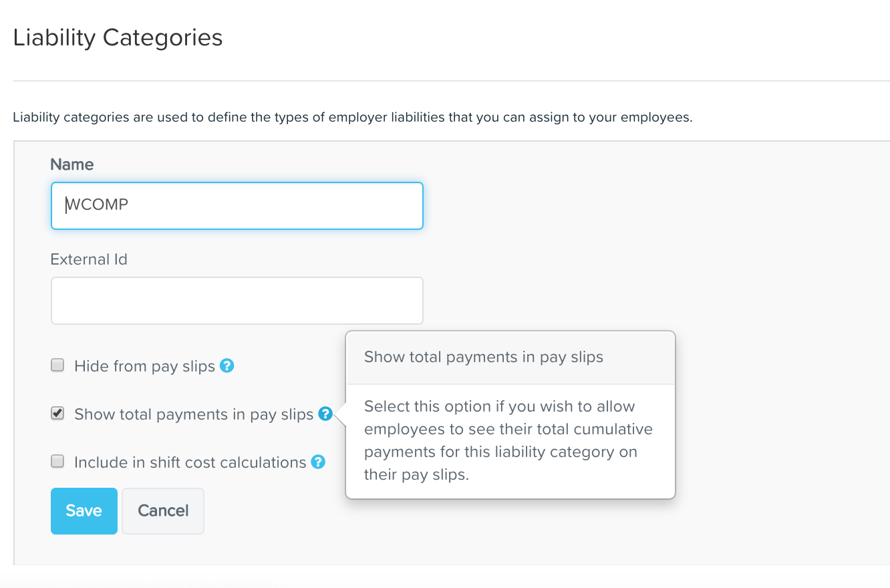Click the liability categories description sentence
Viewport: 890px width, 588px height.
[x=353, y=118]
